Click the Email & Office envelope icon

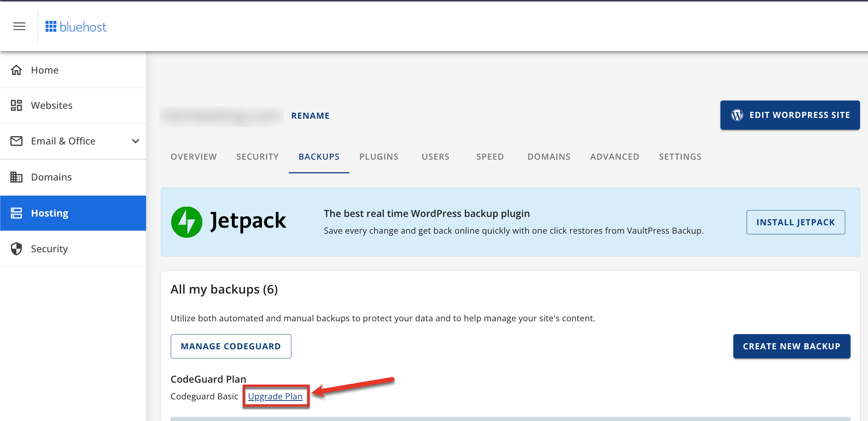pyautogui.click(x=16, y=141)
